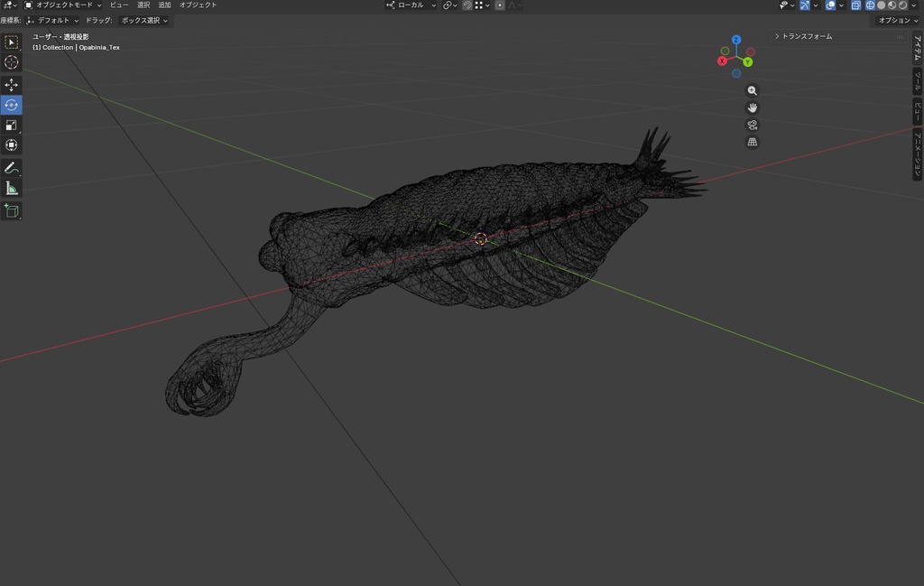Toggle proportional editing
The width and height of the screenshot is (924, 586).
coord(500,5)
